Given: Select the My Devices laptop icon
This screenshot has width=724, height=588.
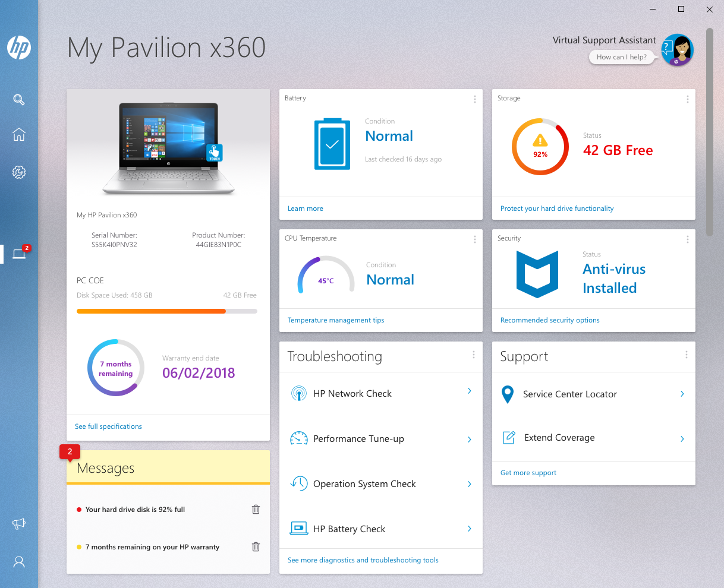Looking at the screenshot, I should pos(19,254).
